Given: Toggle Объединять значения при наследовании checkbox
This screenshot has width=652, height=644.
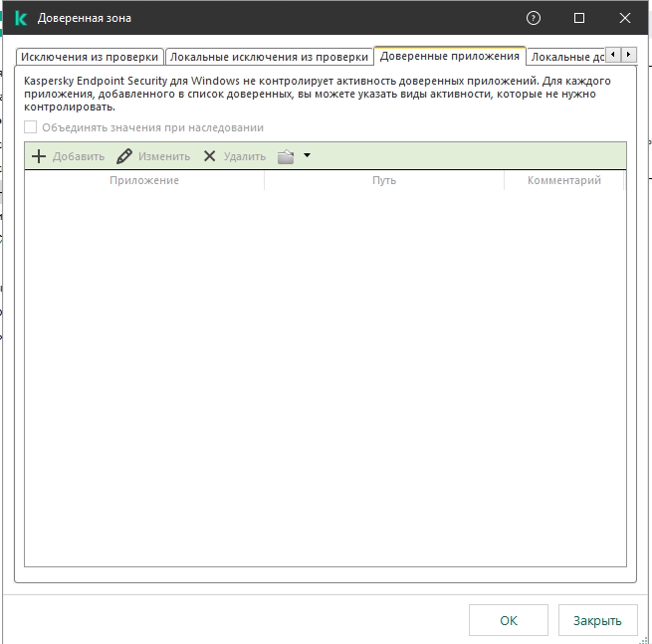Looking at the screenshot, I should [30, 127].
